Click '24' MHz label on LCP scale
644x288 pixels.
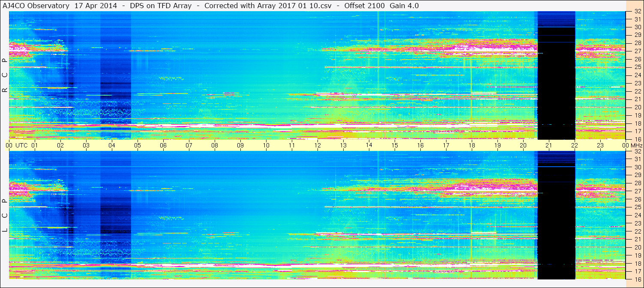click(x=637, y=215)
